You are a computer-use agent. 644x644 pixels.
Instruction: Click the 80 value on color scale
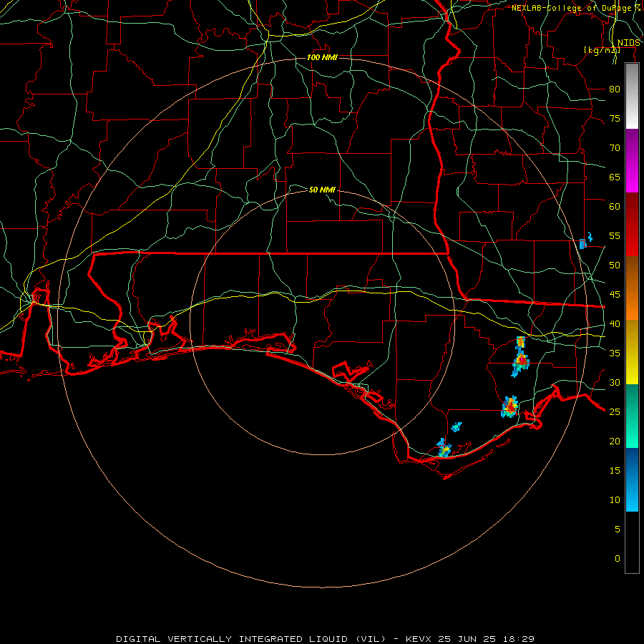tap(615, 89)
